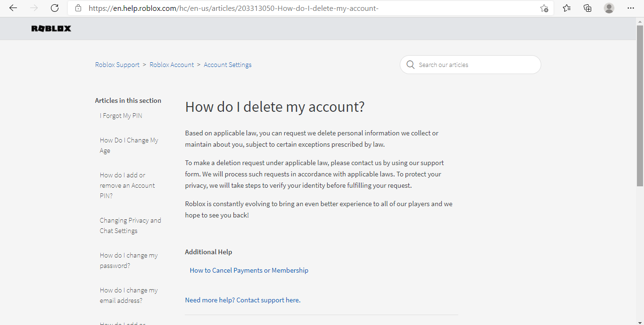Screen dimensions: 644x325
Task: Go back using browser back arrow
Action: click(x=13, y=8)
